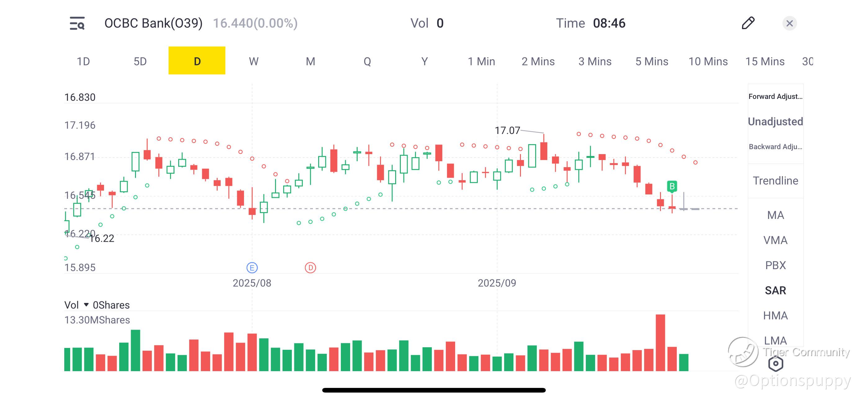Enable the Trendline tool
This screenshot has width=868, height=400.
(775, 181)
